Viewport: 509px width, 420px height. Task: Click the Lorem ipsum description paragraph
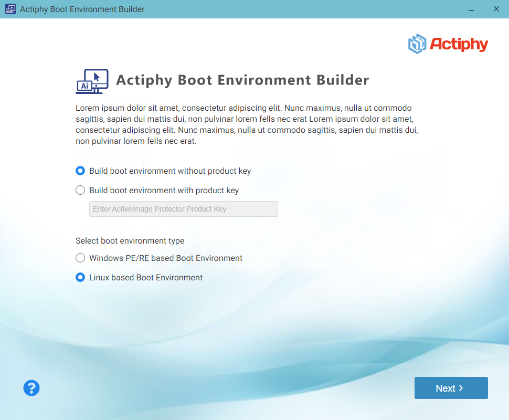point(247,124)
